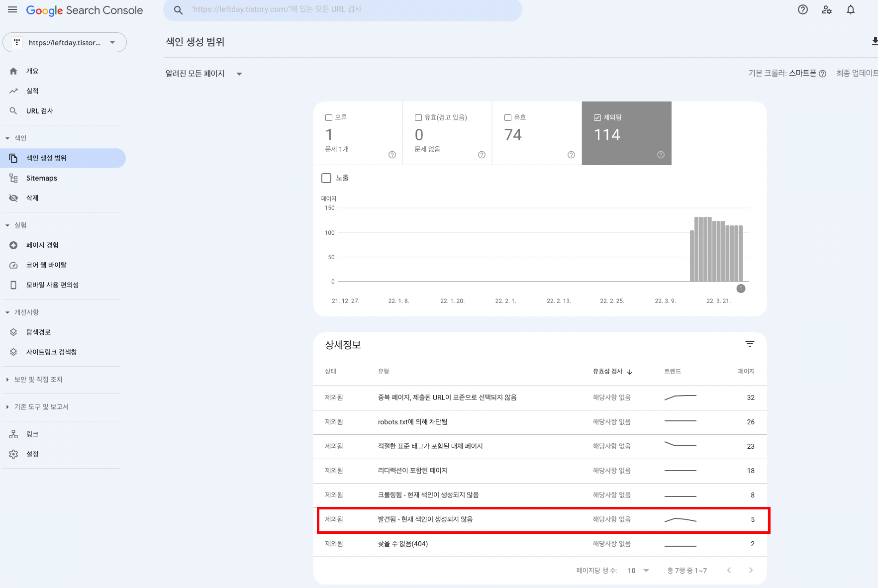This screenshot has height=588, width=878.
Task: Open Sitemaps in sidebar
Action: click(63, 178)
